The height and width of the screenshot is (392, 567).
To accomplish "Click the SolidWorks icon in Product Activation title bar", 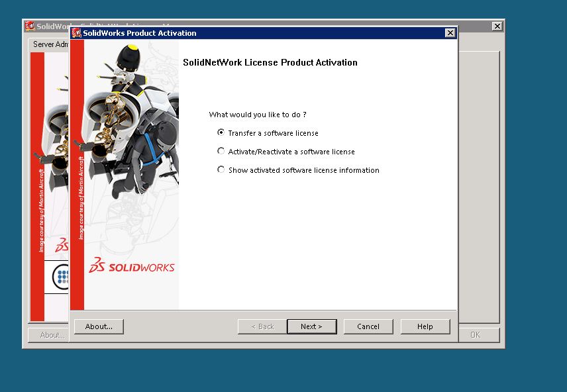I will tap(76, 33).
